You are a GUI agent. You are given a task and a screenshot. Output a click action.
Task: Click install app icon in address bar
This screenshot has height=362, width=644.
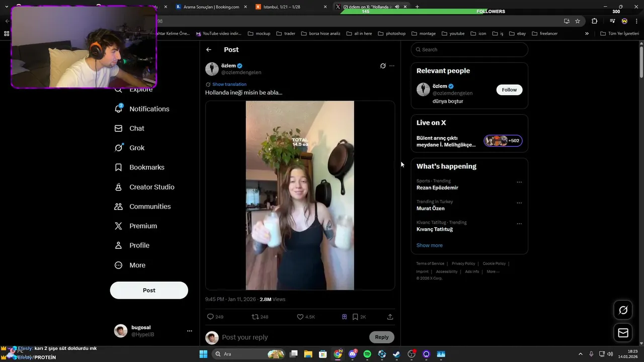tap(567, 21)
